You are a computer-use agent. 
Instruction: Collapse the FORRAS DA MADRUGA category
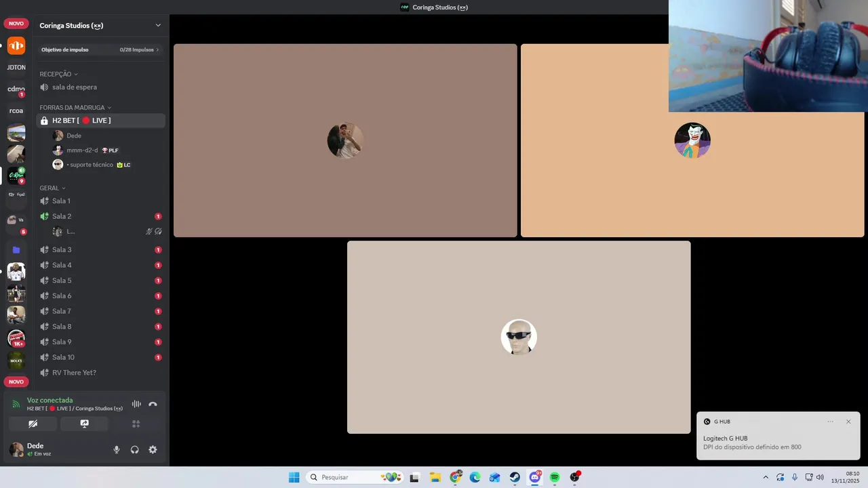tap(75, 108)
